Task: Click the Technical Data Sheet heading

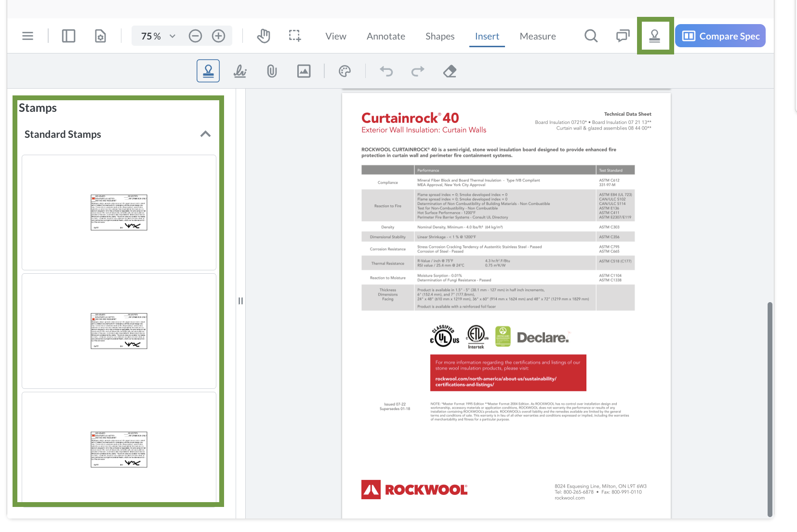Action: [x=627, y=114]
